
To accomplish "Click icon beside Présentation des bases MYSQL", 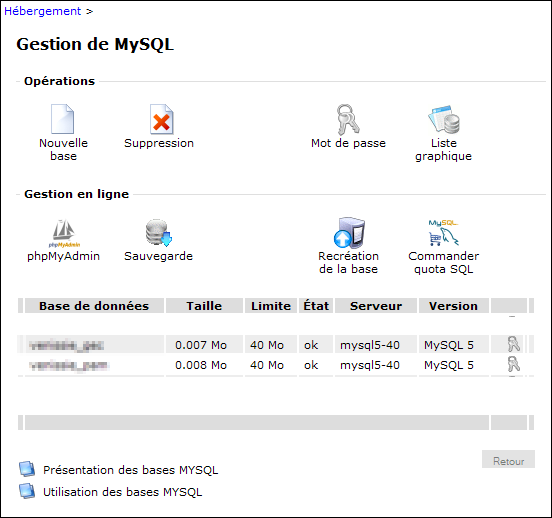I will pos(27,469).
